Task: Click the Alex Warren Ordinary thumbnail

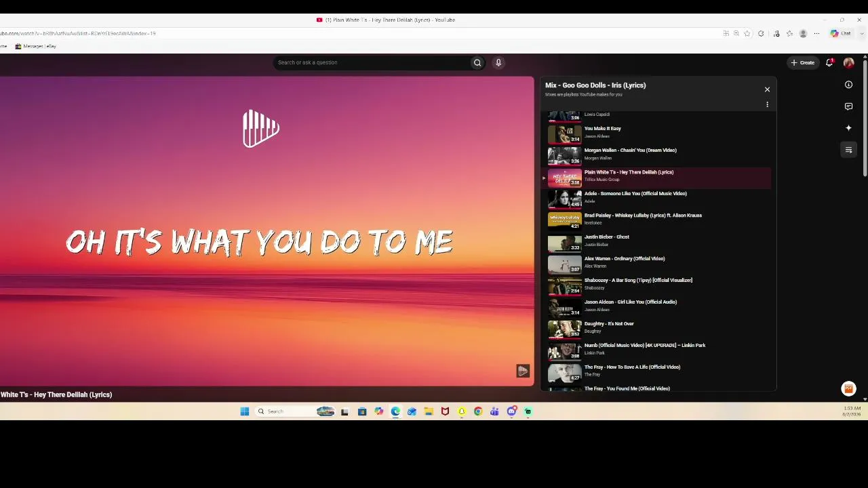Action: pyautogui.click(x=564, y=264)
